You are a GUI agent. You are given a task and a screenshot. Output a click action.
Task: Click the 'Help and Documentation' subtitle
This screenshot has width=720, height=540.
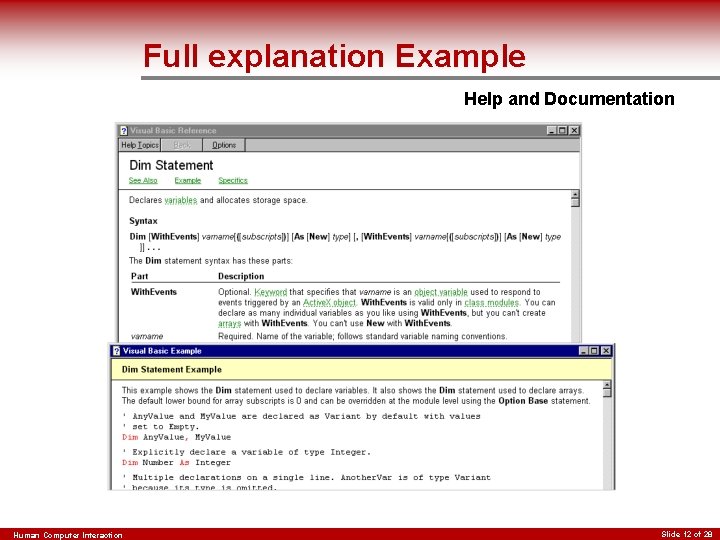click(569, 99)
